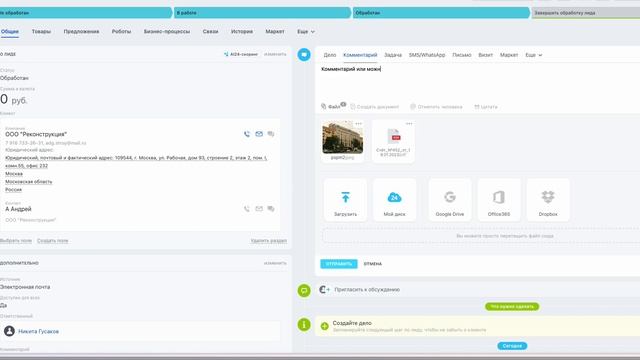640x360 pixels.
Task: Switch timeline editor to Дело tab
Action: tap(329, 55)
